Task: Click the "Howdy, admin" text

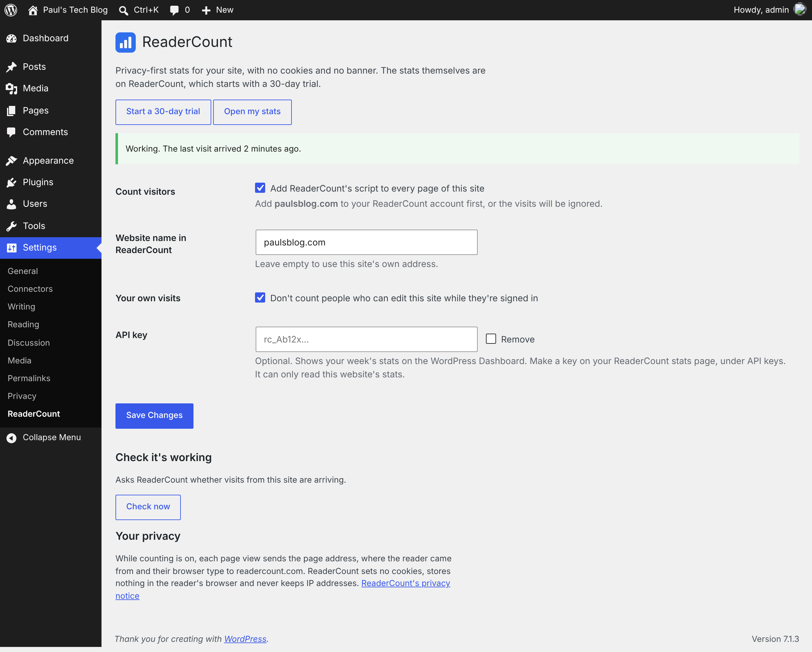Action: pyautogui.click(x=761, y=10)
